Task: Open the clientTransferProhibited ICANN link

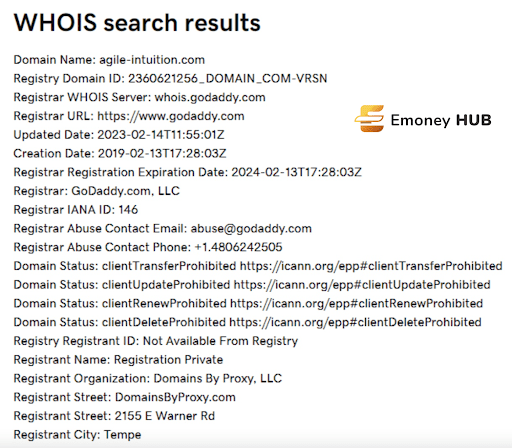Action: point(371,266)
